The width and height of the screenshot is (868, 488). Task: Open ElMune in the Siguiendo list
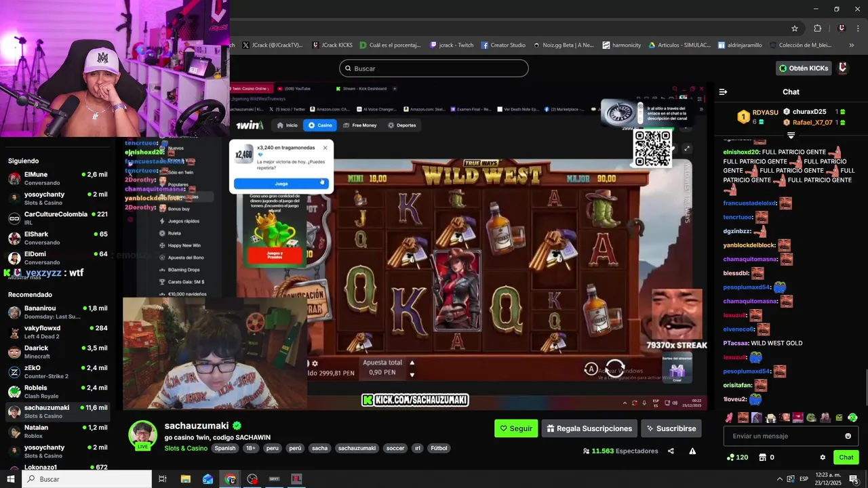click(x=58, y=178)
